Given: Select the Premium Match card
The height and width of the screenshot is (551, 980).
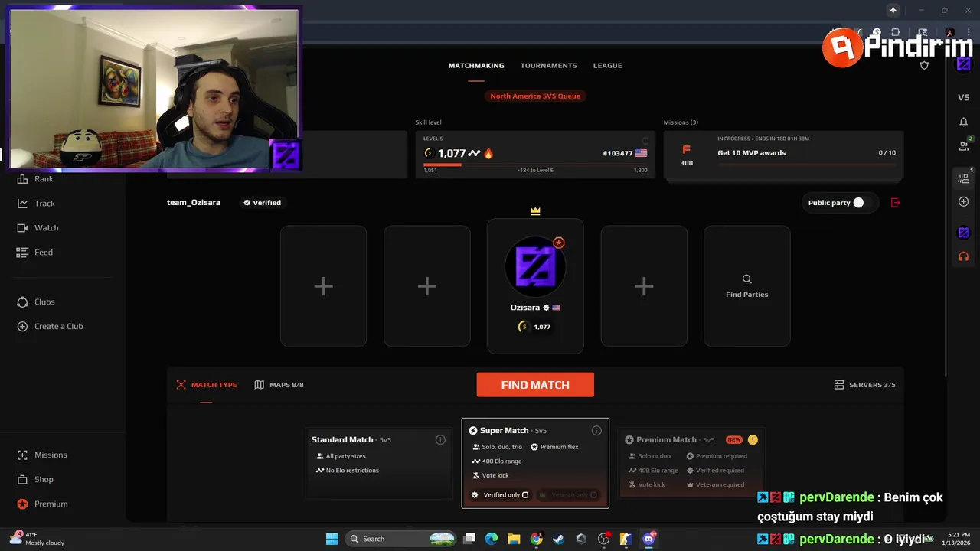Looking at the screenshot, I should (691, 462).
